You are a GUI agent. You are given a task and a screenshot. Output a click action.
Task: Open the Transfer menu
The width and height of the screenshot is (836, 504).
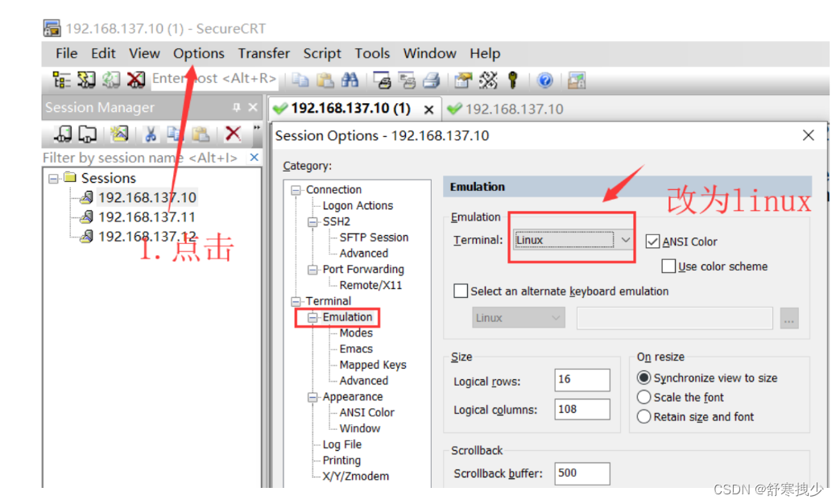tap(264, 53)
